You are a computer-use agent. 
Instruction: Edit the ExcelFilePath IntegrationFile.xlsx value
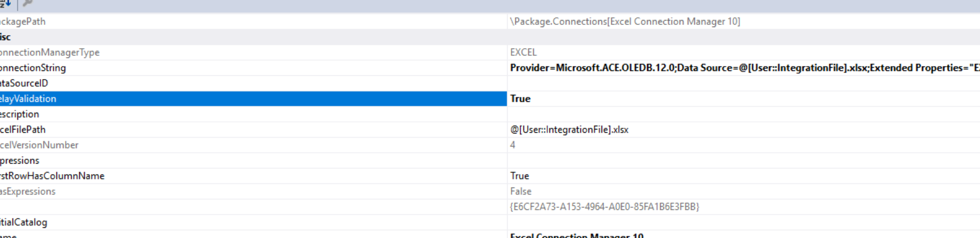click(x=569, y=130)
